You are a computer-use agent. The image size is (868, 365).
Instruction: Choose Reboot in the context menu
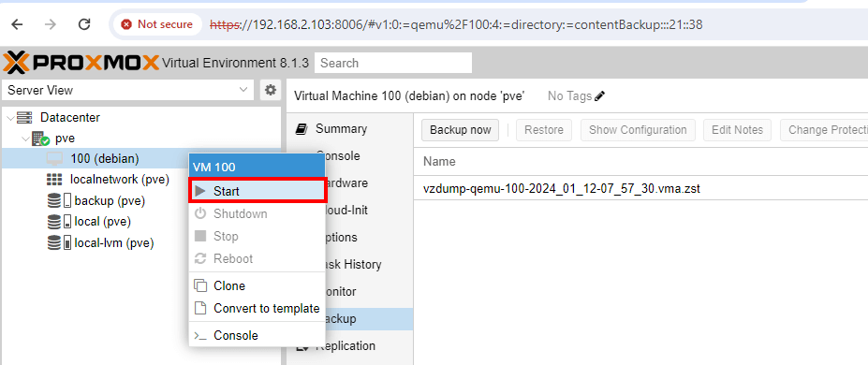tap(257, 258)
